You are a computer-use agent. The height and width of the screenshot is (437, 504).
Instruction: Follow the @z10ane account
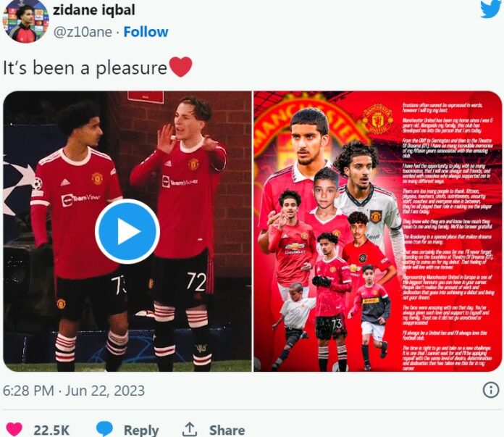coord(146,32)
